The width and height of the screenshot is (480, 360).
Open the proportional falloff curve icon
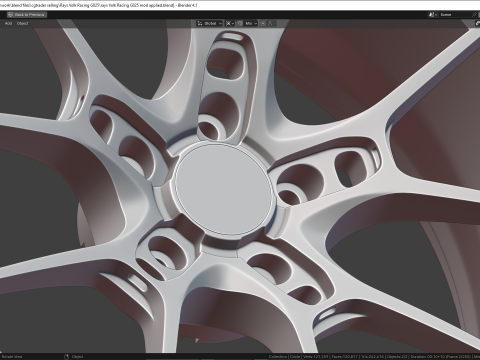[270, 23]
